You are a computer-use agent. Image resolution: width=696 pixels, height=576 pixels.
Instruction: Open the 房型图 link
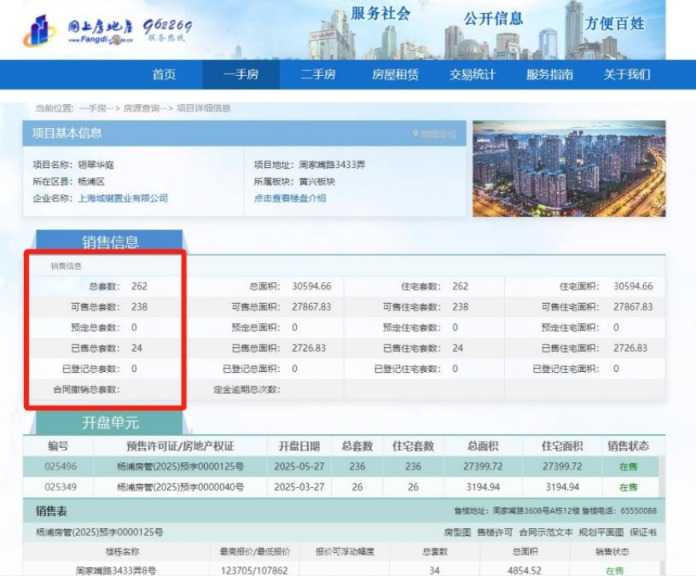[x=456, y=532]
